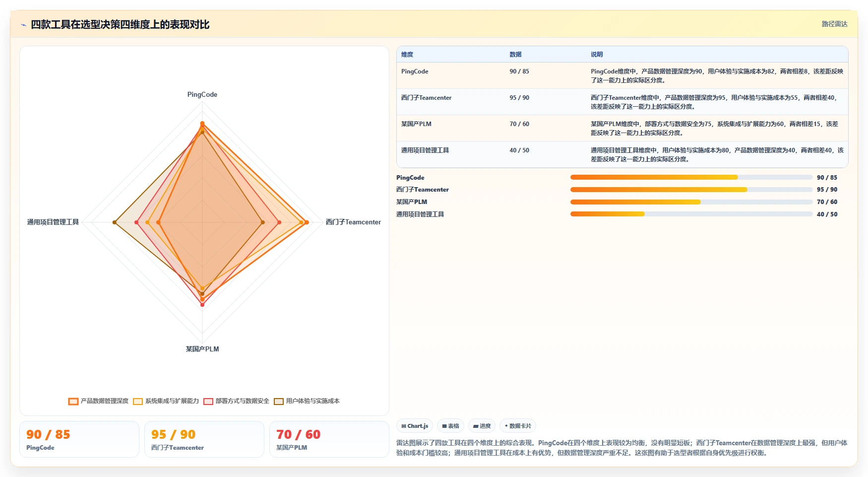Viewport: 868px width, 477px height.
Task: Toggle 产品数据管理深度 legend series
Action: [x=98, y=401]
